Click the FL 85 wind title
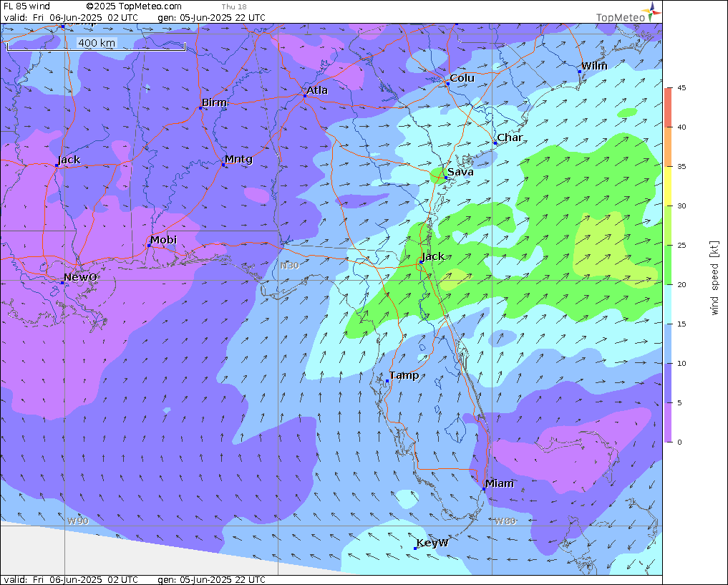The height and width of the screenshot is (585, 728). point(26,6)
